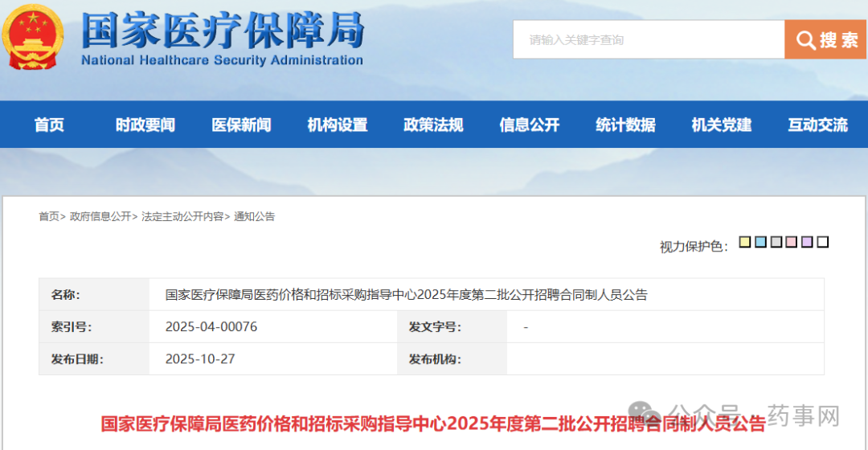Viewport: 868px width, 450px height.
Task: Open the 机关党建 navigation item
Action: tap(722, 125)
